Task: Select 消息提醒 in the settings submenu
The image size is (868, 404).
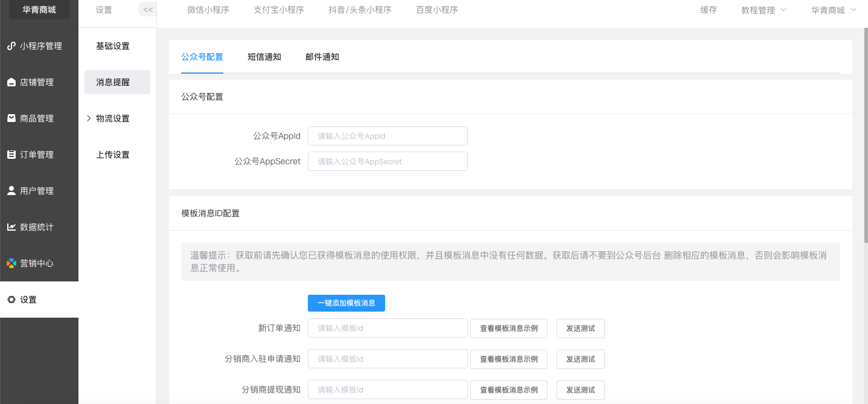Action: tap(117, 82)
